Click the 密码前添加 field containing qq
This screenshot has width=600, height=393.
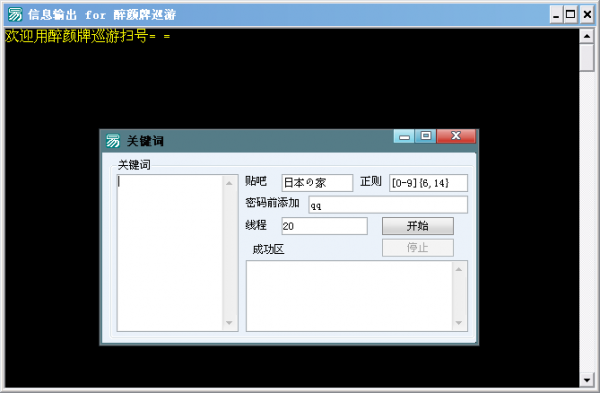388,205
